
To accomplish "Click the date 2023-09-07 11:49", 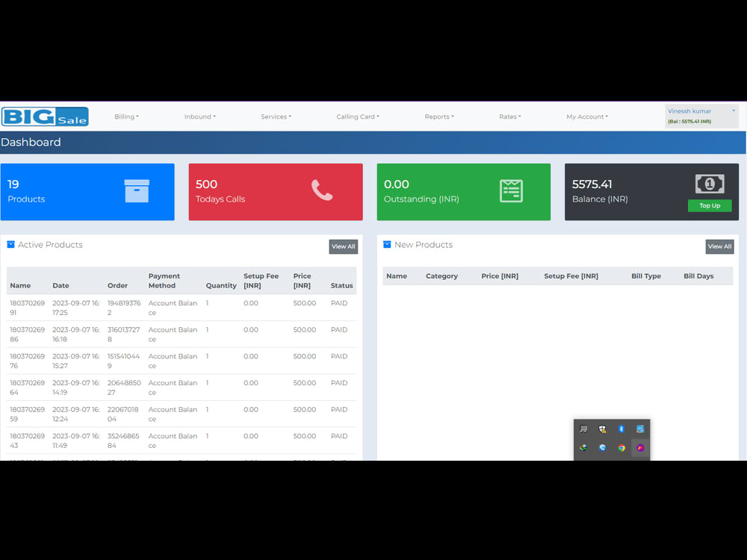I will pos(76,441).
